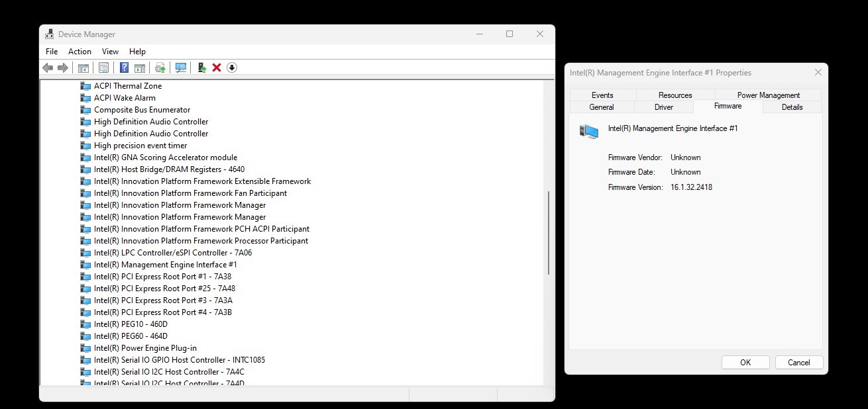Click the icon next to Host Bridge/DRAM Registers - 4640
The width and height of the screenshot is (868, 409).
(x=85, y=169)
